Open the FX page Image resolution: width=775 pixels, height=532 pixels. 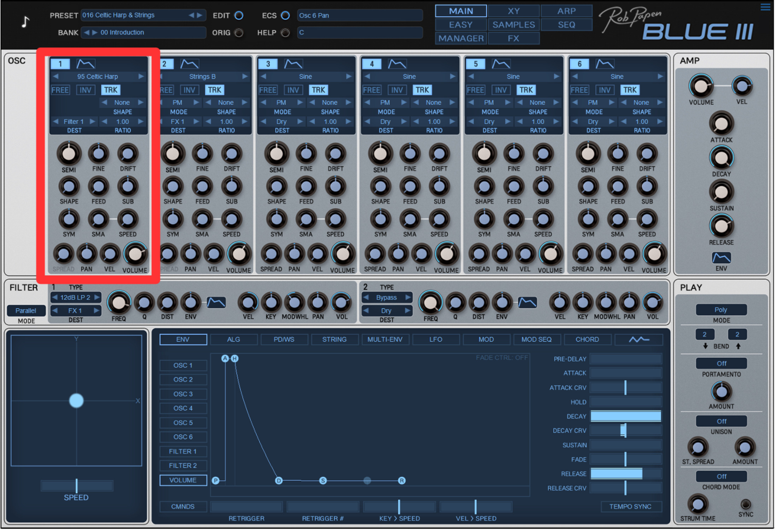click(x=513, y=38)
